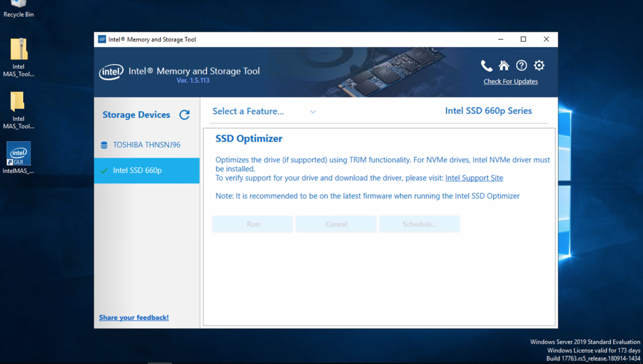Screen dimensions: 643x364
Task: Click the Schedule... button
Action: [x=419, y=224]
